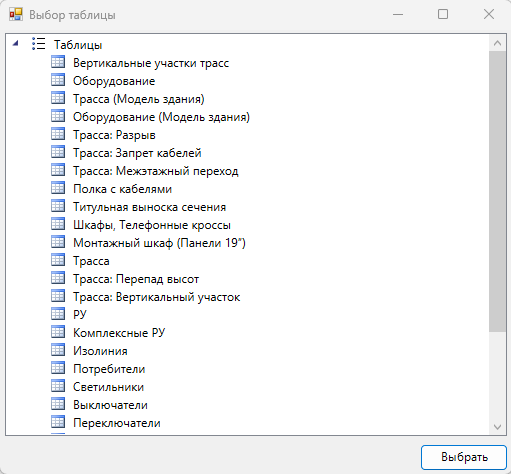This screenshot has height=474, width=511.
Task: Pick Монтажный шкаф (Панели 19") entry
Action: pyautogui.click(x=159, y=243)
